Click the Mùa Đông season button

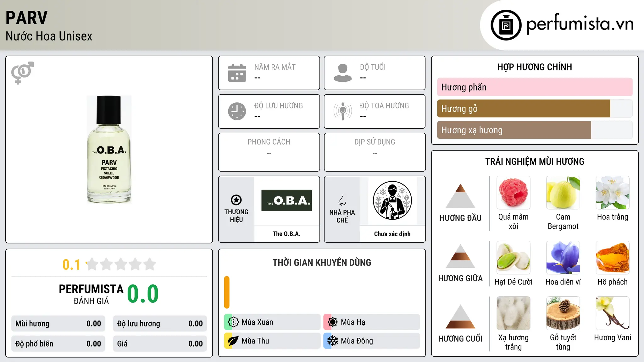pyautogui.click(x=372, y=341)
